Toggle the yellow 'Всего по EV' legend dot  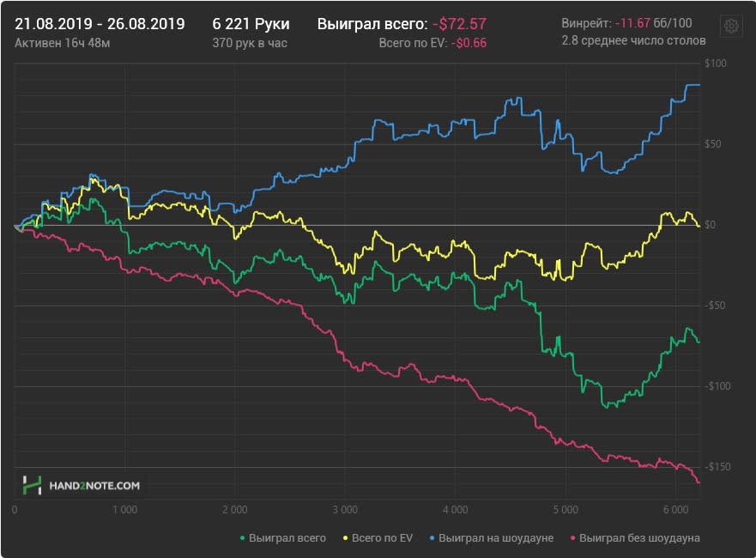pyautogui.click(x=345, y=537)
